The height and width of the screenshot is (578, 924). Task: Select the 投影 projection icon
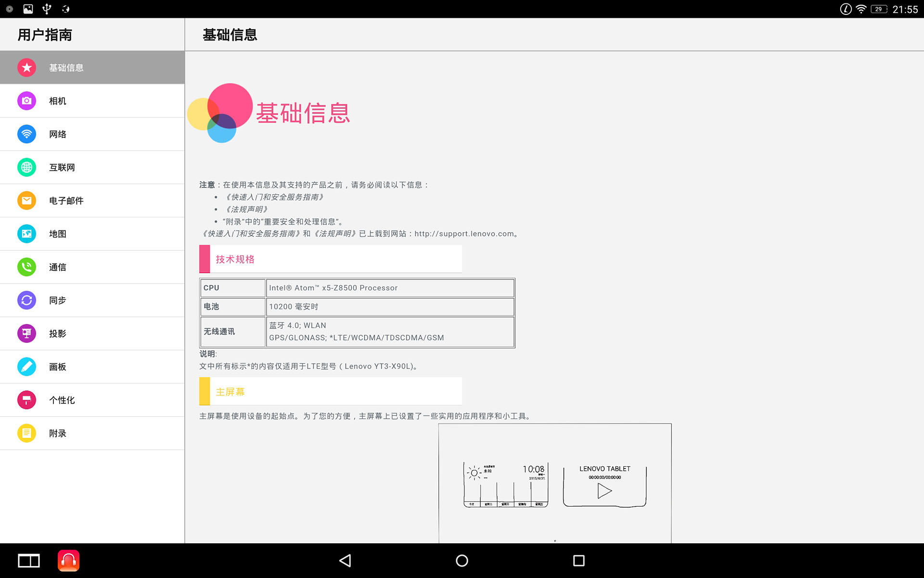point(26,333)
